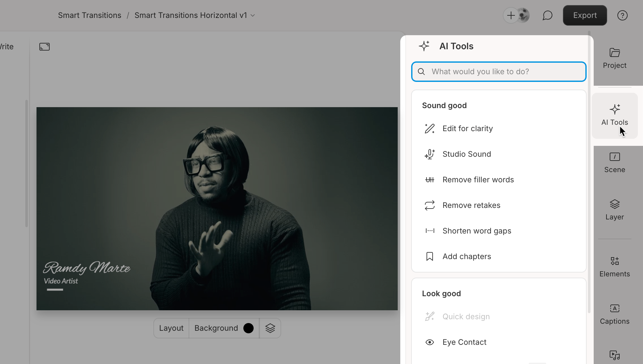Viewport: 643px width, 364px height.
Task: Select the AI Tools sidebar tab
Action: tap(615, 116)
